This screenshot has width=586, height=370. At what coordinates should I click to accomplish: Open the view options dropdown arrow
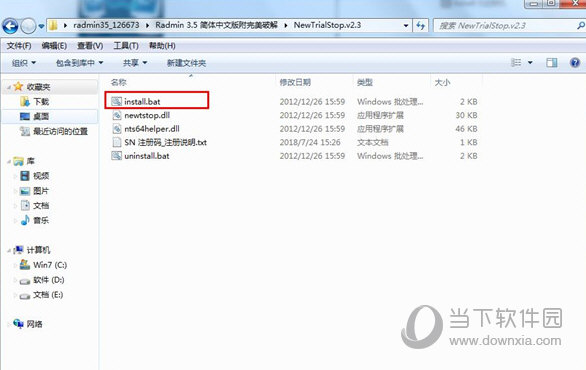(x=530, y=63)
